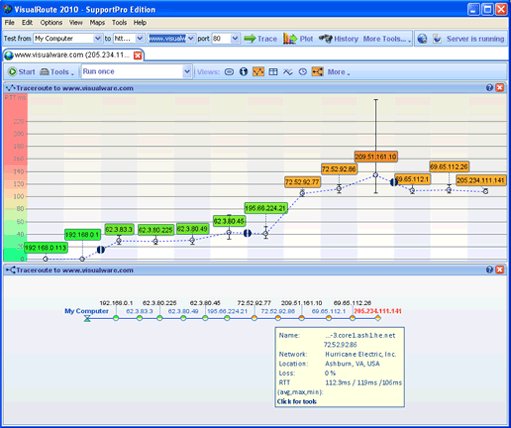The height and width of the screenshot is (428, 511).
Task: Click the 192.168.0.113 green graph label
Action: (46, 248)
